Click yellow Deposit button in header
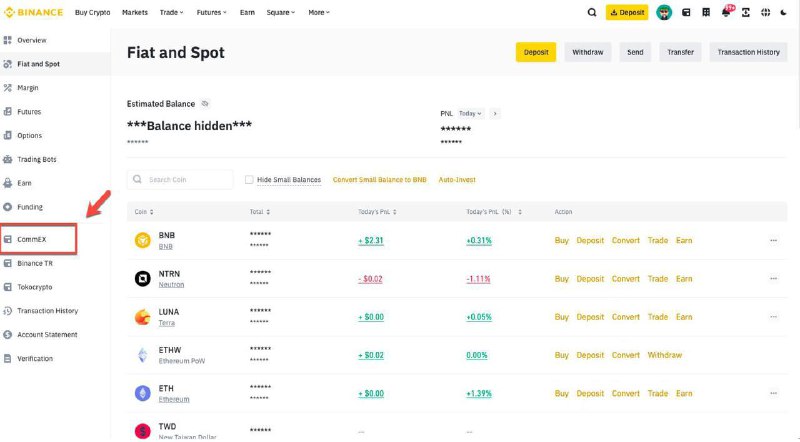The height and width of the screenshot is (442, 800). tap(627, 12)
